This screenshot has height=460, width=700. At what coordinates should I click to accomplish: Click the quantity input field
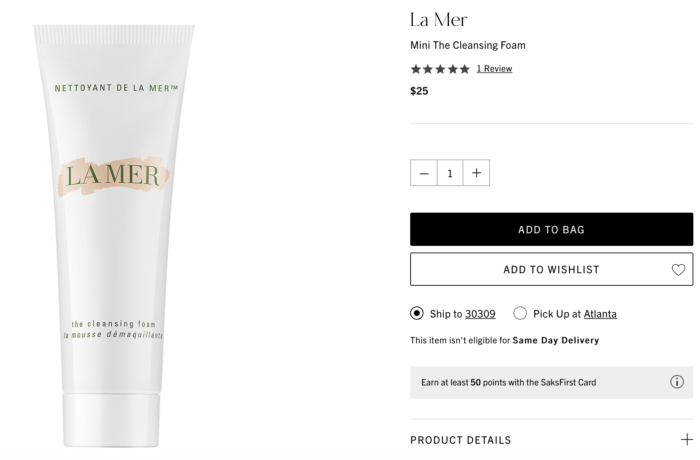point(450,173)
